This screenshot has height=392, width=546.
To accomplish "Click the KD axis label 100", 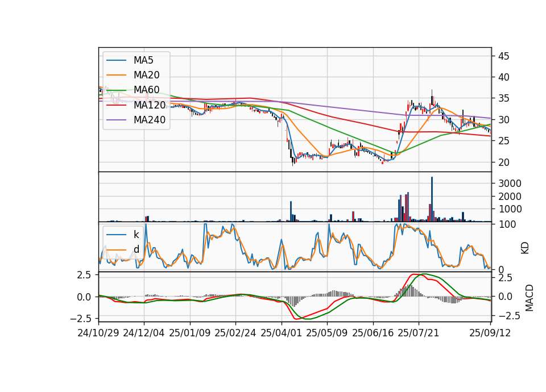I will tap(507, 224).
